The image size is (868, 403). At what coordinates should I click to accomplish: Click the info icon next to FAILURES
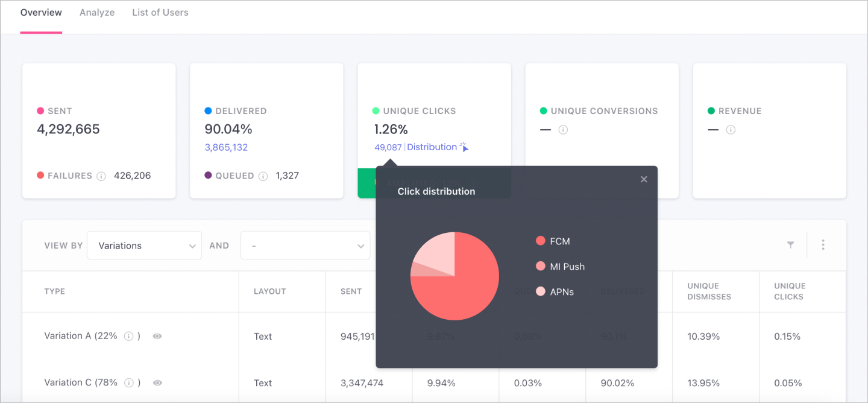click(x=101, y=176)
